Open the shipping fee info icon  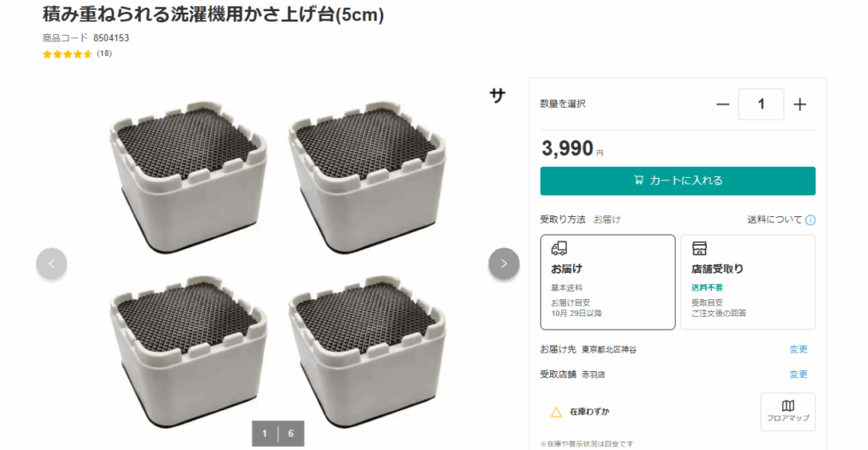pos(810,220)
